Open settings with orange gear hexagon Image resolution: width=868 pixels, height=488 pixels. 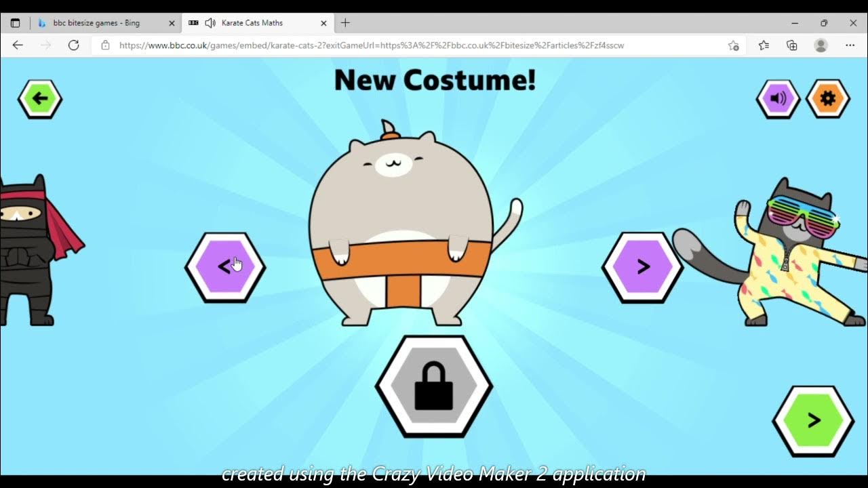(x=827, y=99)
